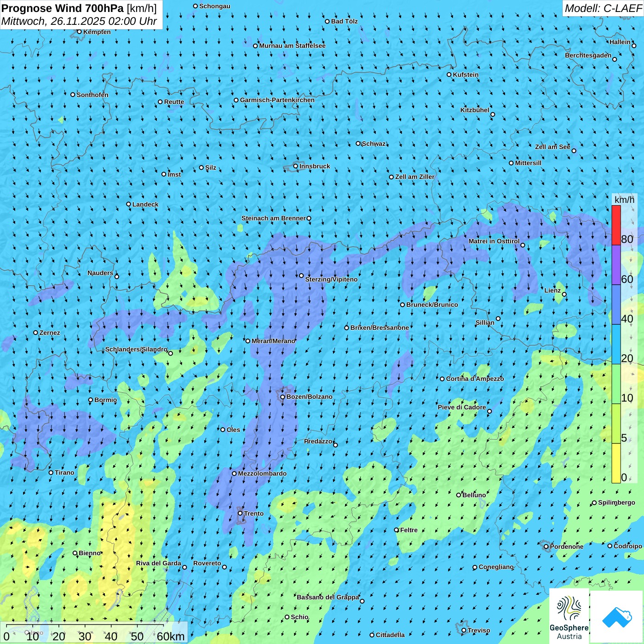This screenshot has width=644, height=644.
Task: Click the Tirano location dot
Action: pos(51,472)
